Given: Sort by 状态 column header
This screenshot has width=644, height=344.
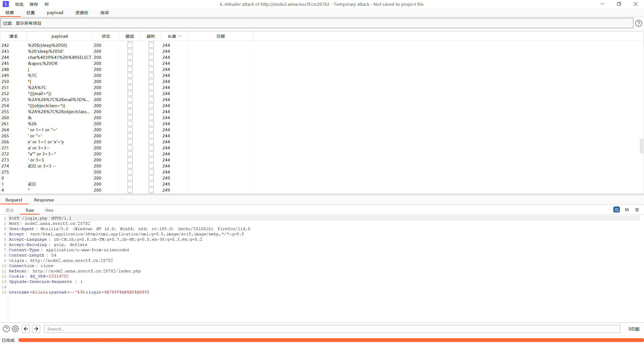Looking at the screenshot, I should pyautogui.click(x=106, y=36).
